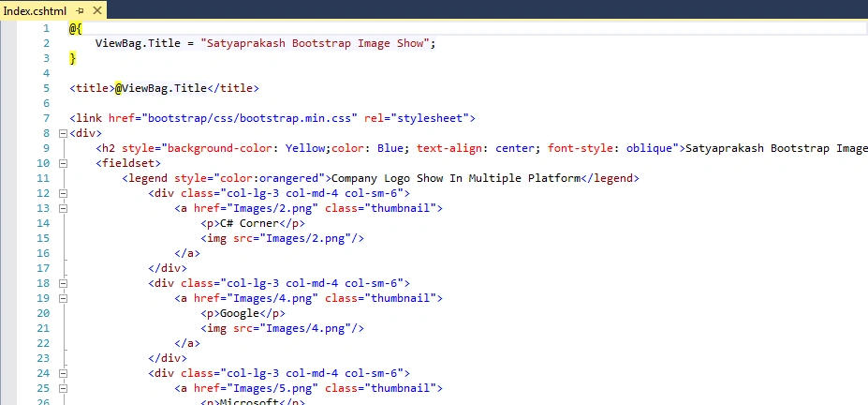Image resolution: width=868 pixels, height=405 pixels.
Task: Collapse the Images/5.png anchor on line 25
Action: (x=63, y=388)
